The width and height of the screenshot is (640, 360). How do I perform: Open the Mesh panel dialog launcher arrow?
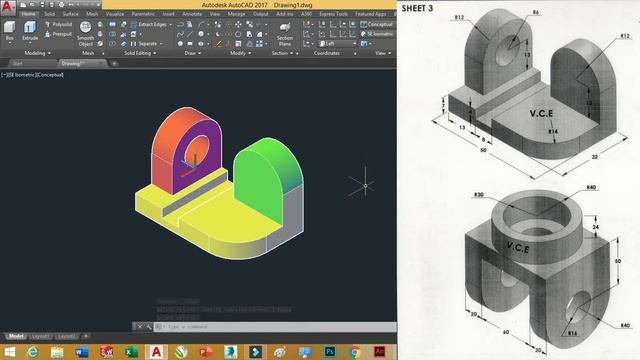click(103, 53)
